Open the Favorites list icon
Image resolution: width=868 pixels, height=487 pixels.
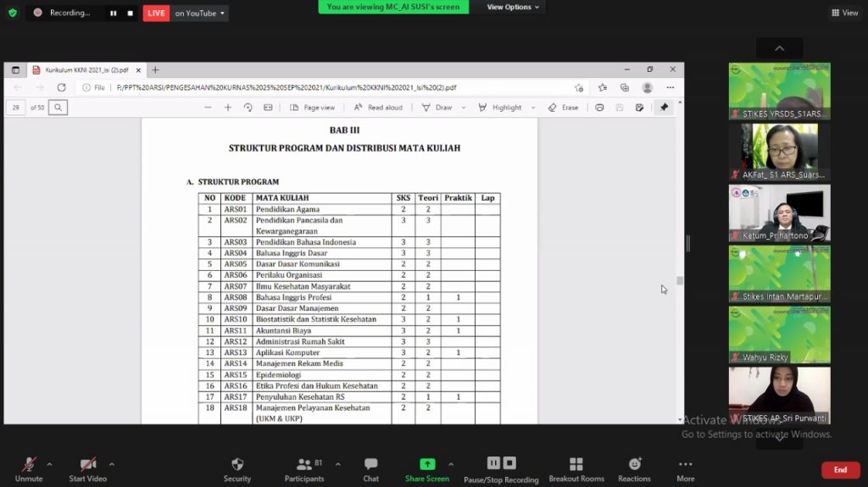603,87
